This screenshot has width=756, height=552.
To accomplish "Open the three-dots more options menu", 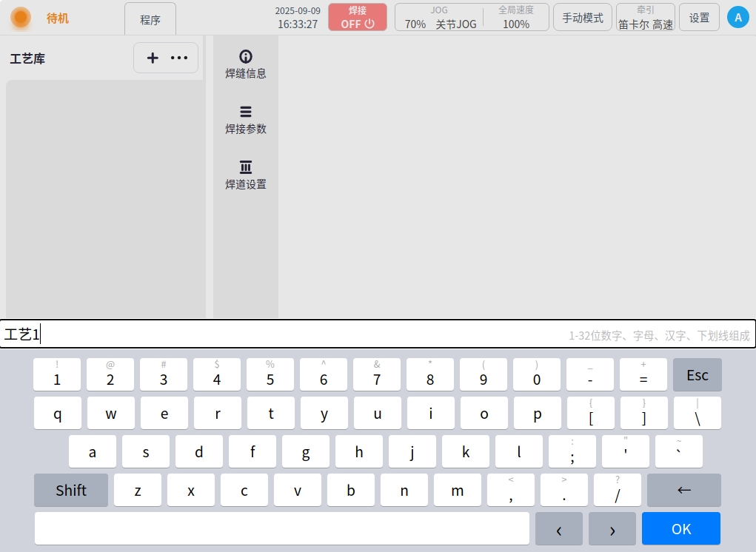I will [x=179, y=58].
